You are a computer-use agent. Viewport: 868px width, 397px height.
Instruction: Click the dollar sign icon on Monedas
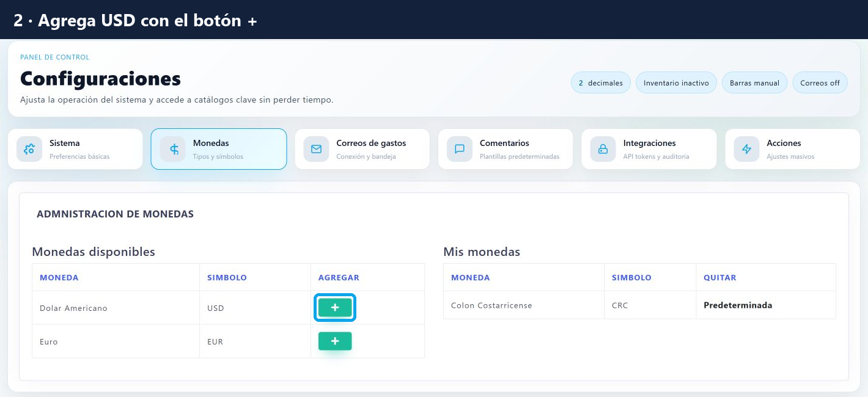[x=174, y=149]
